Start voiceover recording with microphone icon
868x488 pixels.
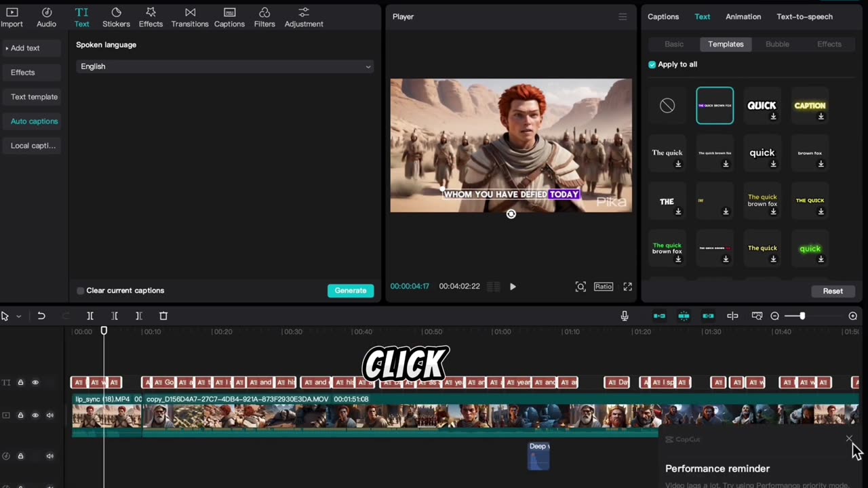[625, 316]
